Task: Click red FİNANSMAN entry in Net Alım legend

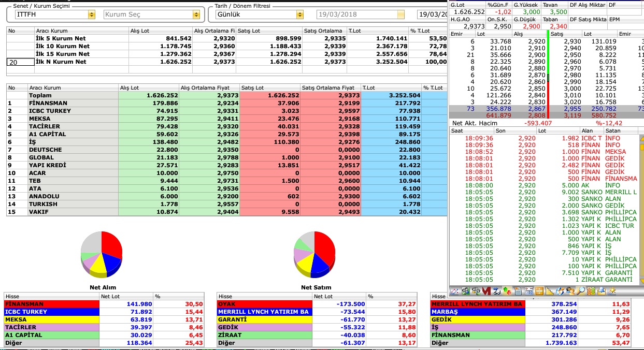Action: click(x=51, y=304)
